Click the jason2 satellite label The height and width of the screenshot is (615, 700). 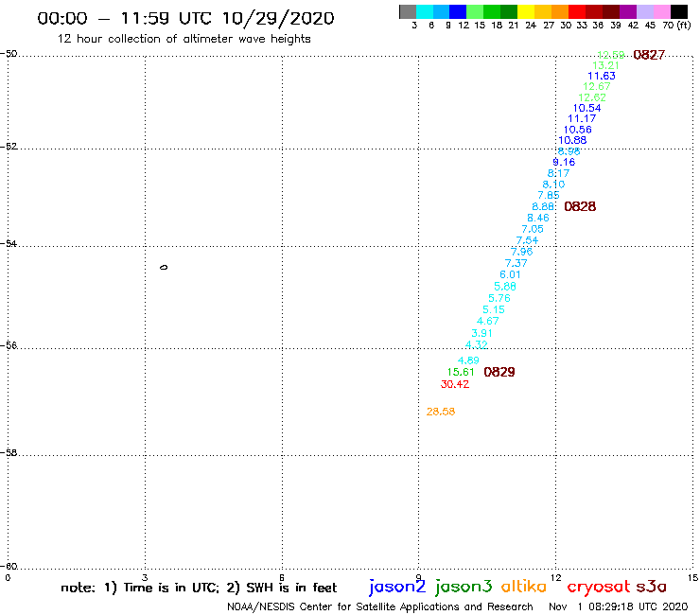click(397, 587)
